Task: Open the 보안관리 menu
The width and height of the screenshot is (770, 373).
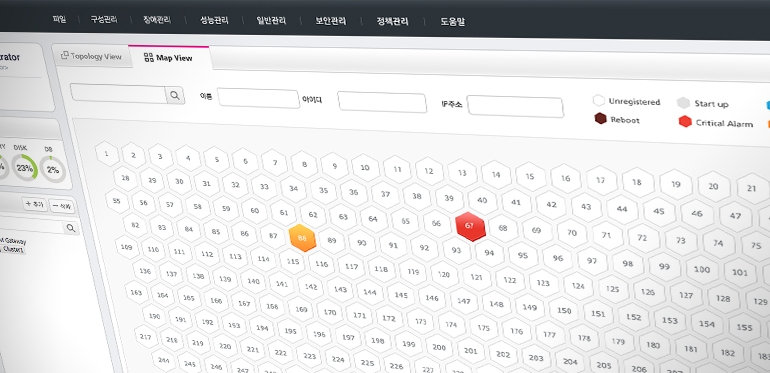Action: click(x=330, y=21)
